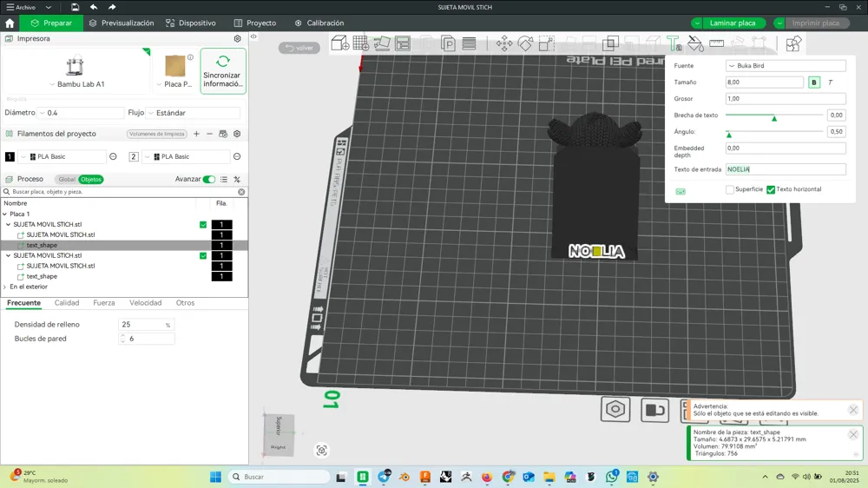
Task: Click the Add cube primitive toolbar icon
Action: click(x=340, y=43)
